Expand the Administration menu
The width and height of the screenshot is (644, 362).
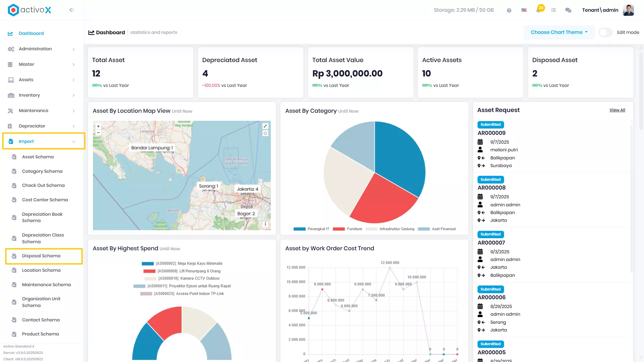click(x=42, y=49)
